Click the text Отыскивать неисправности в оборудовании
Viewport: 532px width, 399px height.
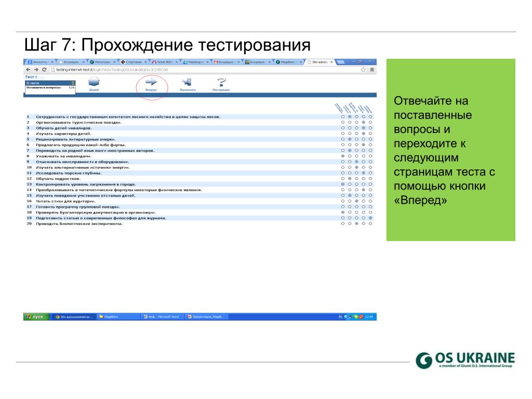83,162
